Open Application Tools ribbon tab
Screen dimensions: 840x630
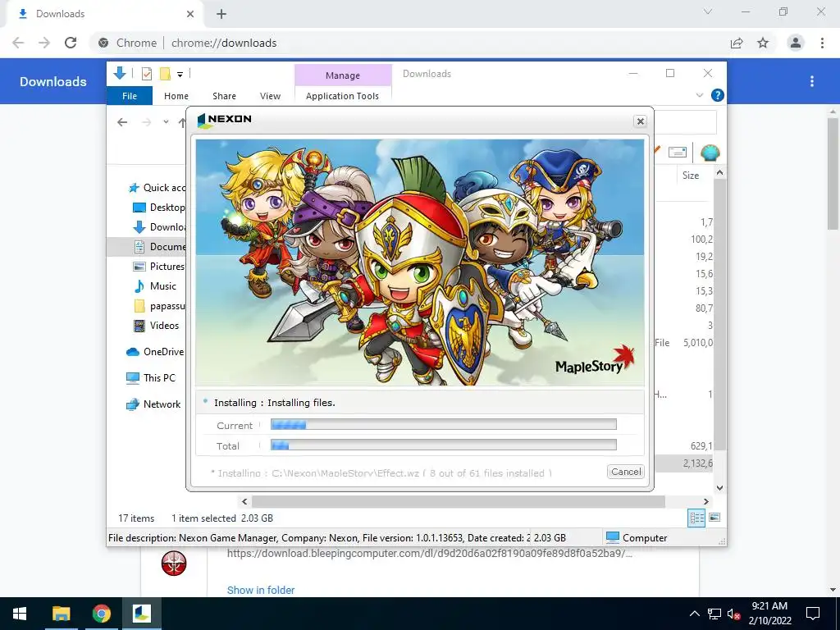click(342, 96)
